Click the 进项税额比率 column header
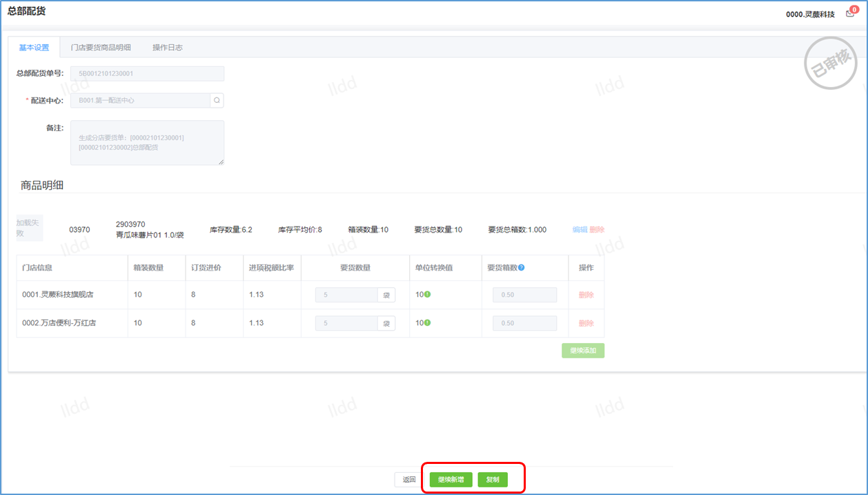 click(271, 268)
